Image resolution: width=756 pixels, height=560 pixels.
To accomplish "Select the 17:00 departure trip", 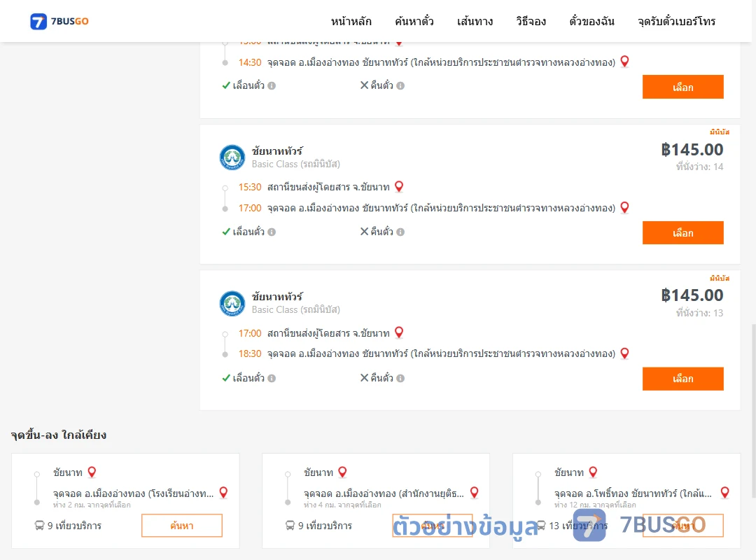I will [682, 379].
